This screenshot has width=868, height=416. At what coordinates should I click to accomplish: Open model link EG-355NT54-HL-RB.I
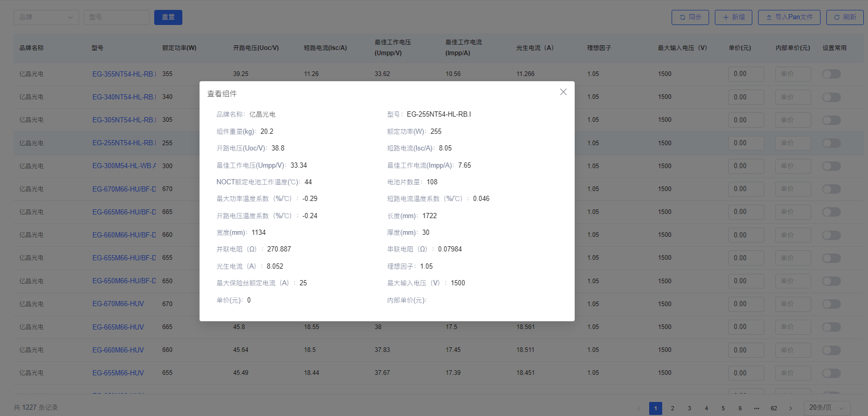(x=124, y=74)
